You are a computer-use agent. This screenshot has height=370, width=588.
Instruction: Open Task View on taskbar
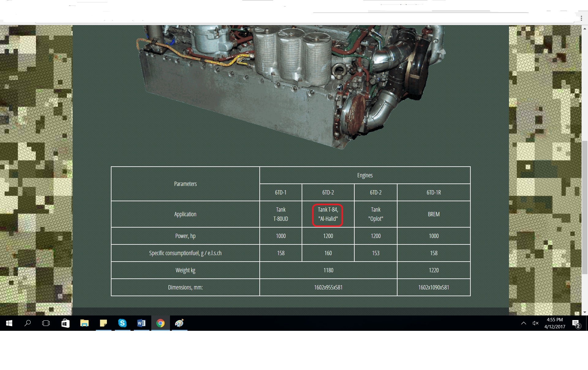[x=46, y=323]
